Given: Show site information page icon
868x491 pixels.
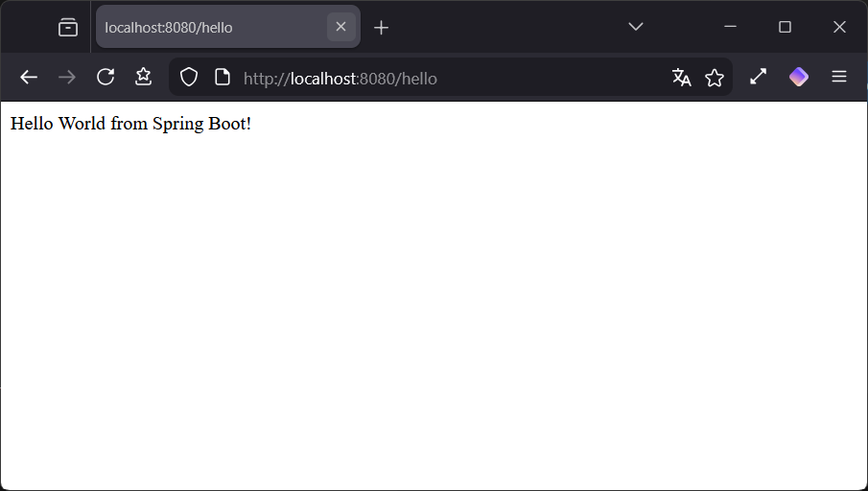Looking at the screenshot, I should pos(222,77).
